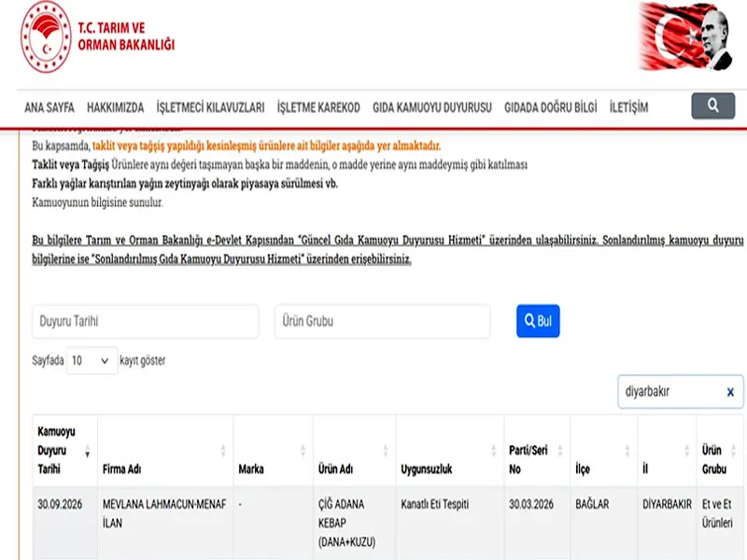Image resolution: width=747 pixels, height=560 pixels.
Task: Select the Kanatlı Eti Tespiti cell
Action: pyautogui.click(x=450, y=523)
